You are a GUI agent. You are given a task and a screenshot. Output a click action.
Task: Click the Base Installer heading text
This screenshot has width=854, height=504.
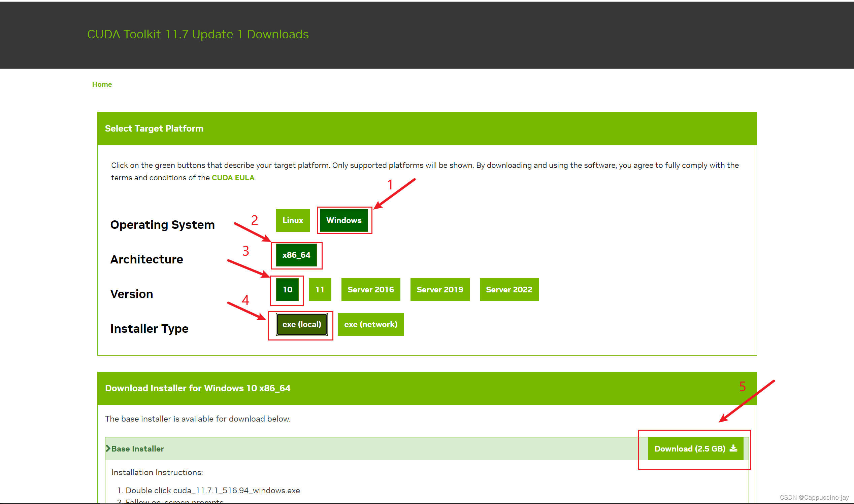138,448
